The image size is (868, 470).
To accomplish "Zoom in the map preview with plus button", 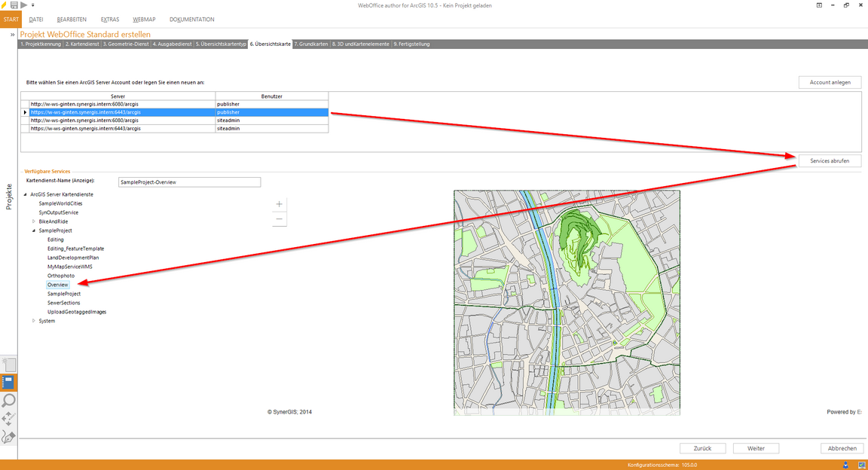I will 279,204.
